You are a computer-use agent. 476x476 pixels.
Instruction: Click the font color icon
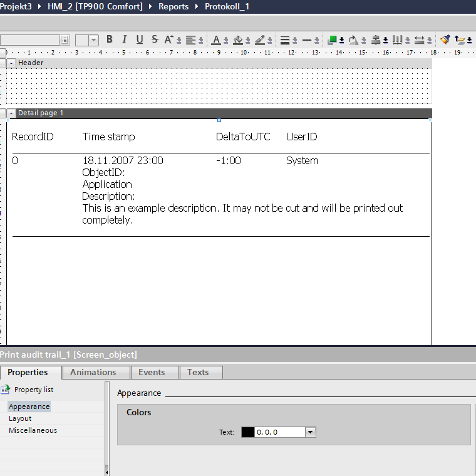216,39
